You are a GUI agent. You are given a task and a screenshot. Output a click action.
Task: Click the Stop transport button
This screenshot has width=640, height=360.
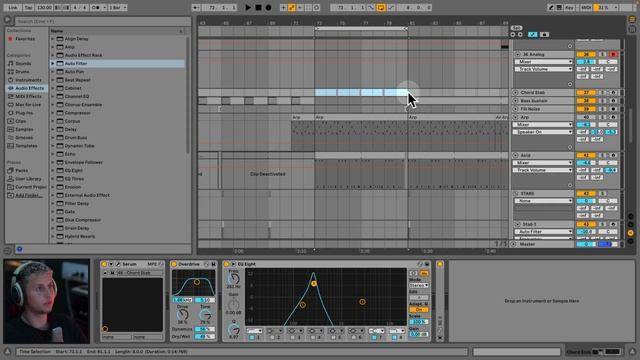pyautogui.click(x=258, y=7)
